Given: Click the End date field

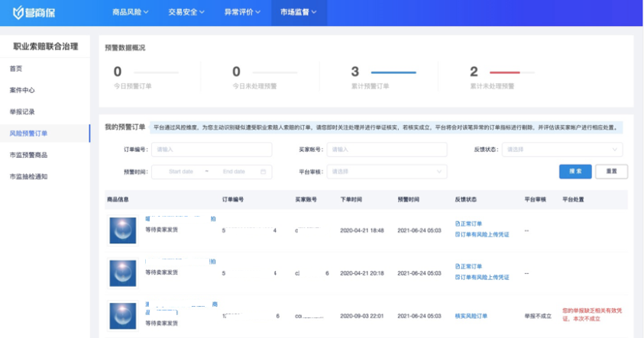Looking at the screenshot, I should point(234,172).
